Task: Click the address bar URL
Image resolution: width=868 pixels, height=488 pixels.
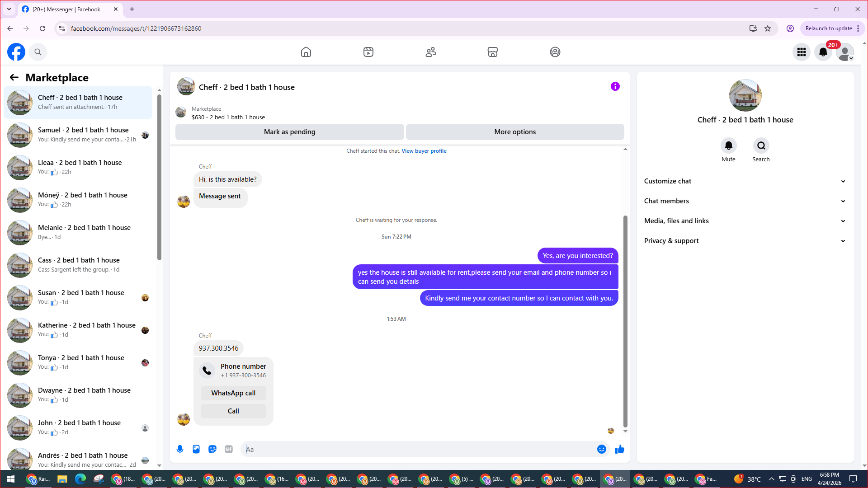Action: 136,28
